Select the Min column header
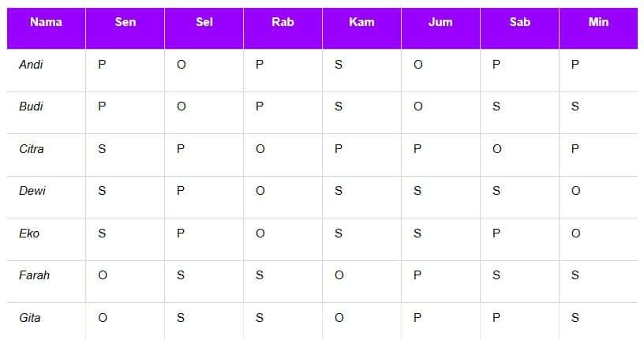The width and height of the screenshot is (644, 340). tap(598, 22)
